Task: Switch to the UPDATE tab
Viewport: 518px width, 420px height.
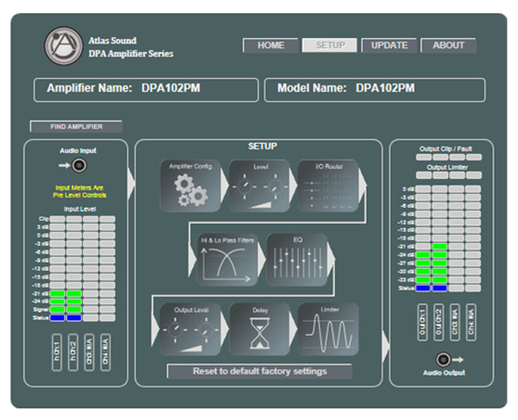Action: 389,45
